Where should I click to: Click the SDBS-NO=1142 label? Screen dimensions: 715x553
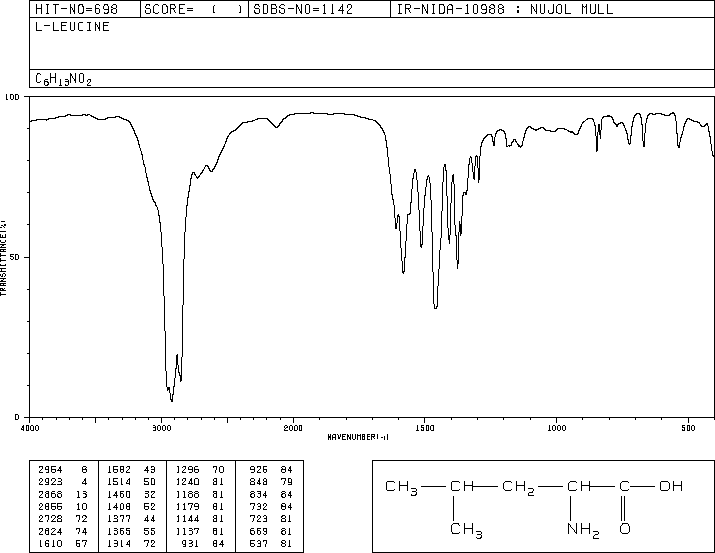(x=303, y=9)
